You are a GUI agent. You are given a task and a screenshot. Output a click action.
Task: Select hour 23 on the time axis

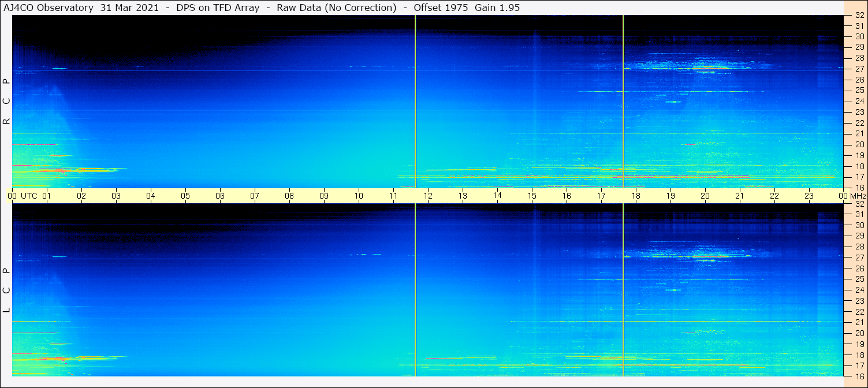(809, 196)
